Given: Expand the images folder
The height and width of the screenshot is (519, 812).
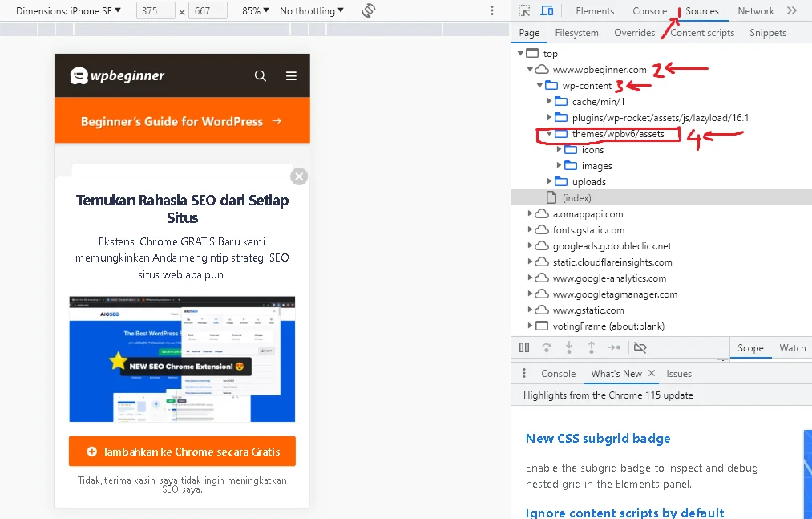Looking at the screenshot, I should pos(559,165).
